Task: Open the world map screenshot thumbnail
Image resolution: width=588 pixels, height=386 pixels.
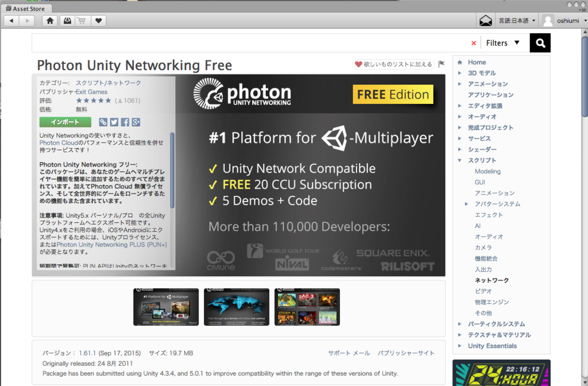Action: coord(236,307)
